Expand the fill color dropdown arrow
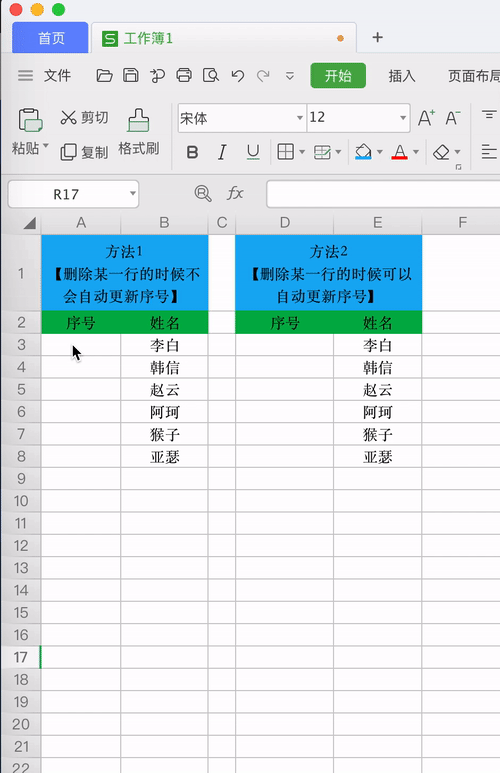 (x=380, y=152)
